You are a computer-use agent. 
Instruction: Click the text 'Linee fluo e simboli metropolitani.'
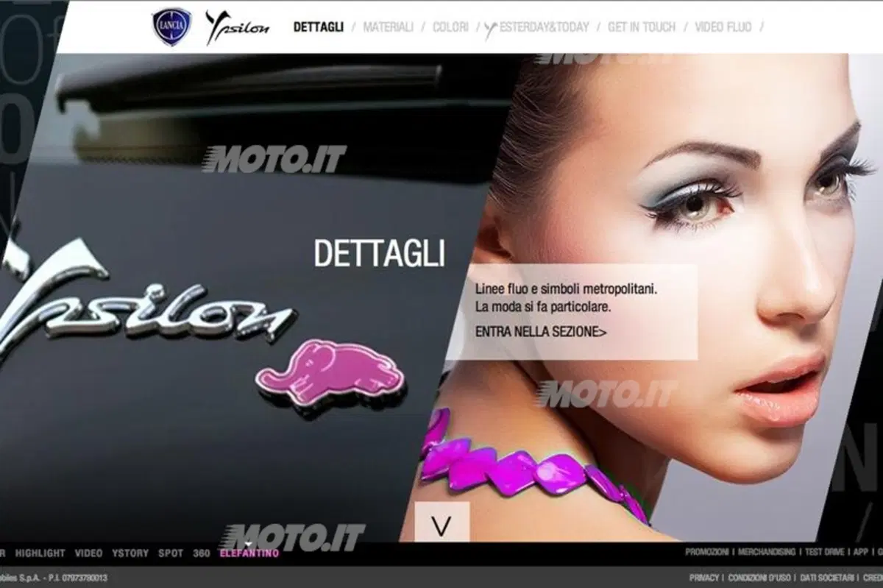tap(567, 288)
